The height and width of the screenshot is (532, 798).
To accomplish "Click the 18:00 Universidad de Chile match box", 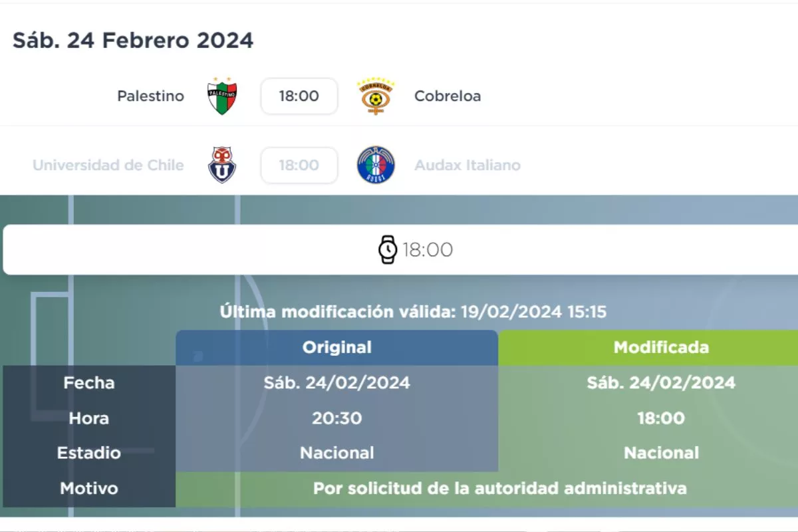I will 299,165.
